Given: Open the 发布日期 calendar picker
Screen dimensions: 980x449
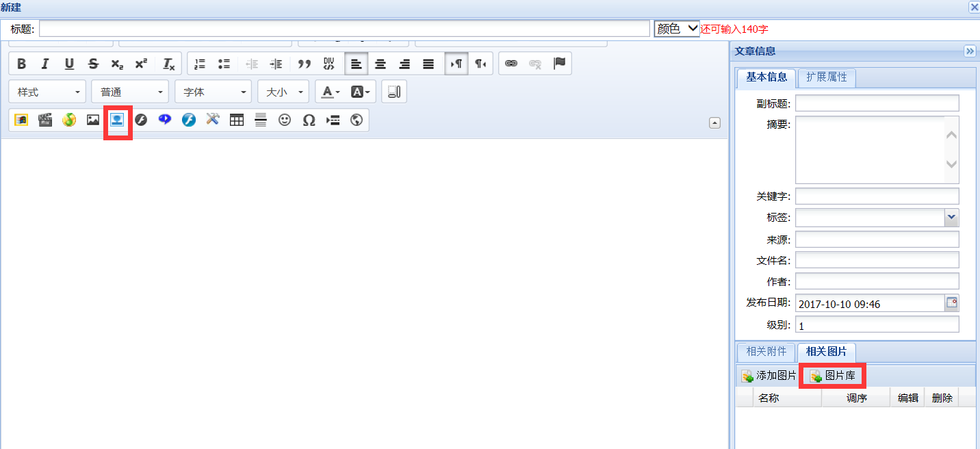Looking at the screenshot, I should (x=952, y=303).
